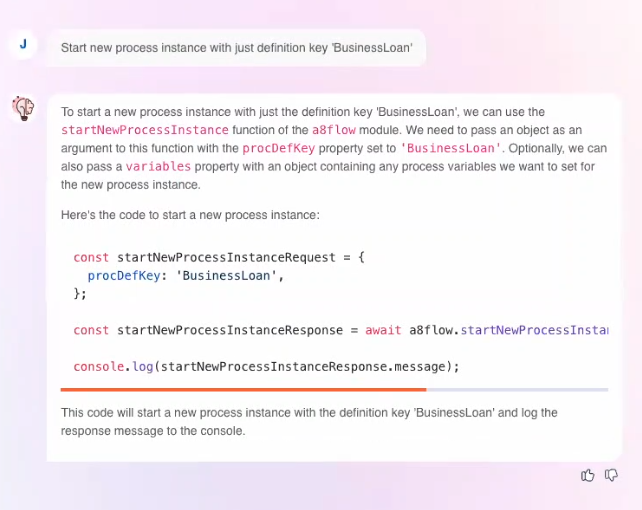Click the console.log code line
The image size is (642, 510).
click(x=267, y=366)
